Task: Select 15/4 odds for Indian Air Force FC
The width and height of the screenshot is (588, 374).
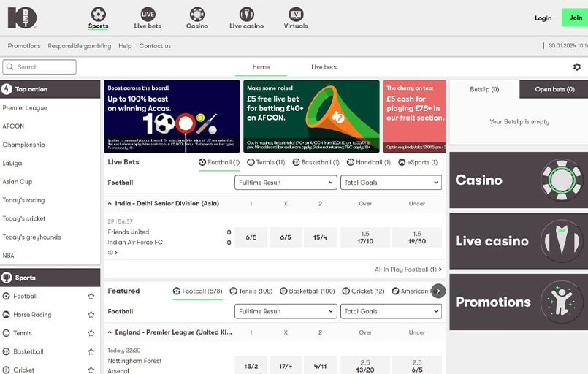Action: 320,237
